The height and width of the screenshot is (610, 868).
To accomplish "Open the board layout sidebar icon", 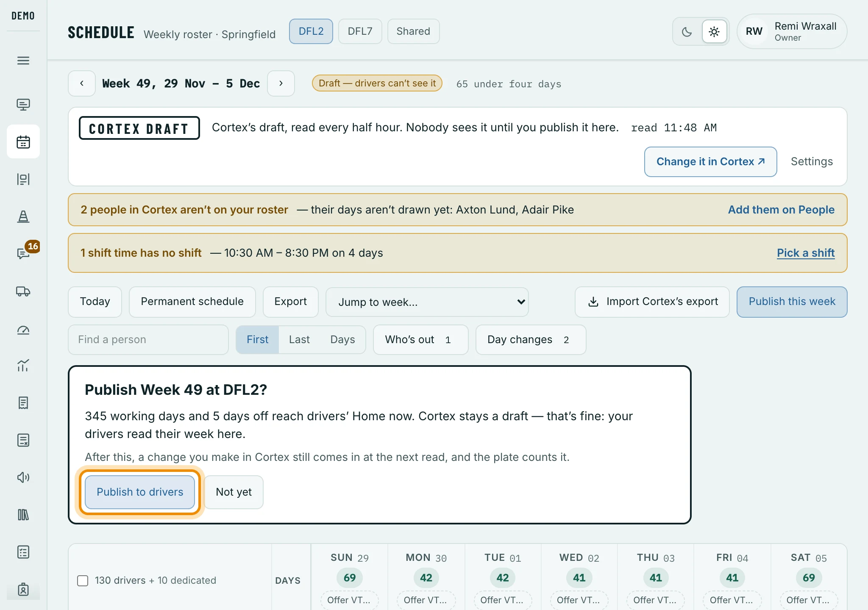I will 23,179.
